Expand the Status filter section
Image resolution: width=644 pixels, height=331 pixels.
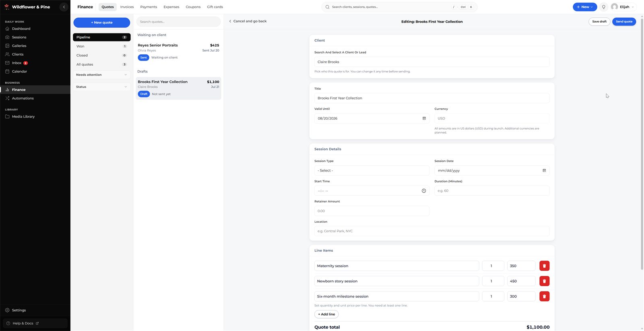[101, 87]
